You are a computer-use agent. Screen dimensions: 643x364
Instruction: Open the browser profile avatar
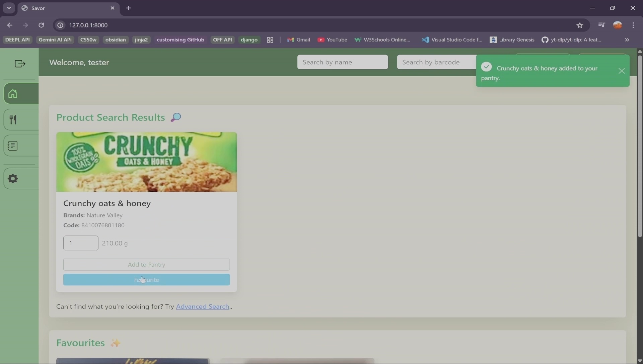tap(618, 25)
